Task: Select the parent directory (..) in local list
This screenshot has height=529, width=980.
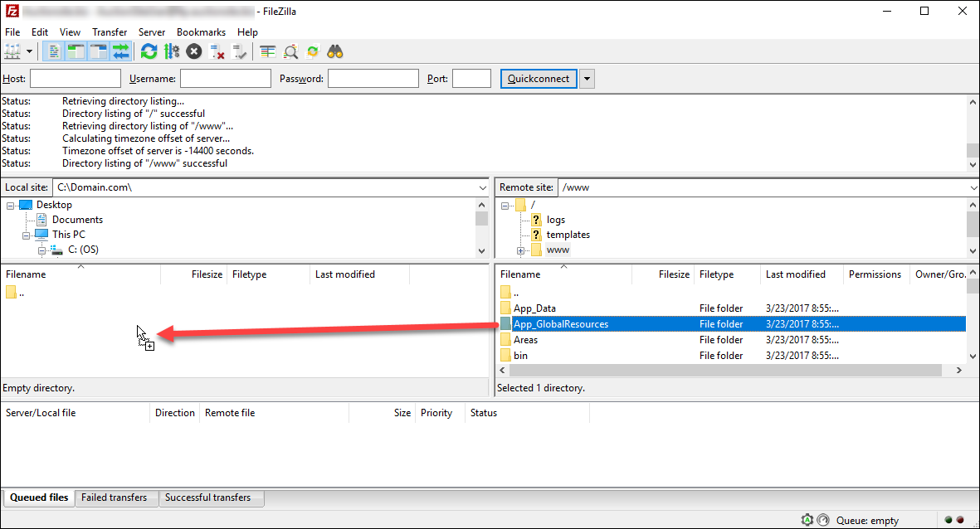Action: pyautogui.click(x=16, y=293)
